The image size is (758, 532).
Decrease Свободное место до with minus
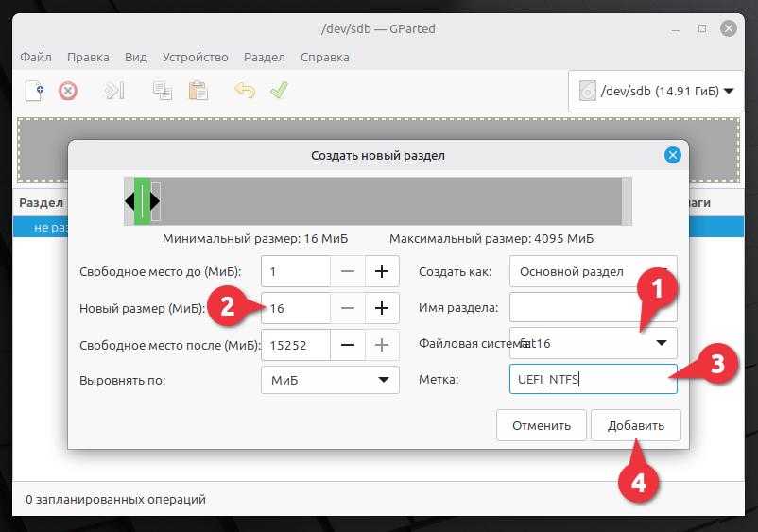point(348,271)
